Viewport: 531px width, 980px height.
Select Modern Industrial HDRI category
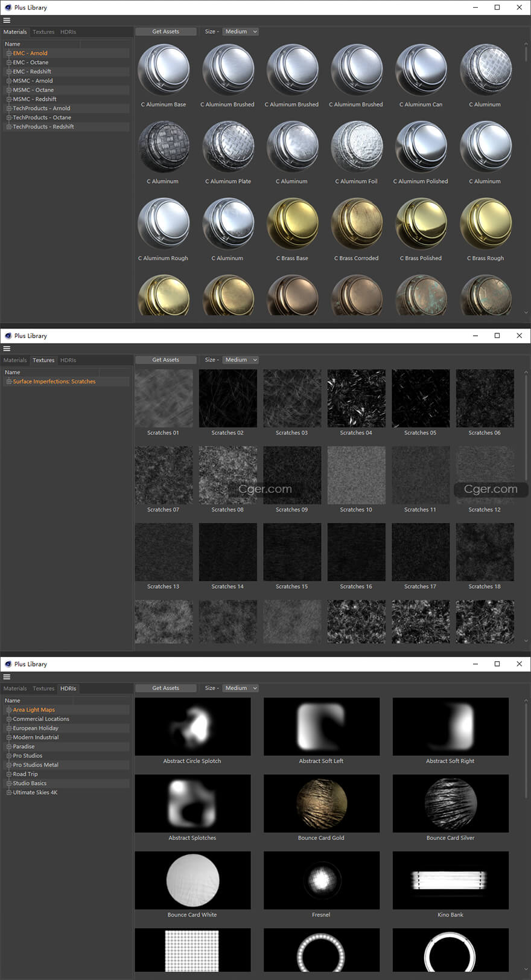coord(36,737)
